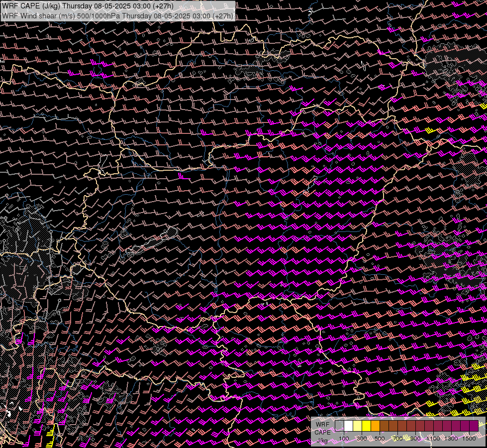The width and height of the screenshot is (487, 448).
Task: Click the WRF word in the legend
Action: [322, 425]
